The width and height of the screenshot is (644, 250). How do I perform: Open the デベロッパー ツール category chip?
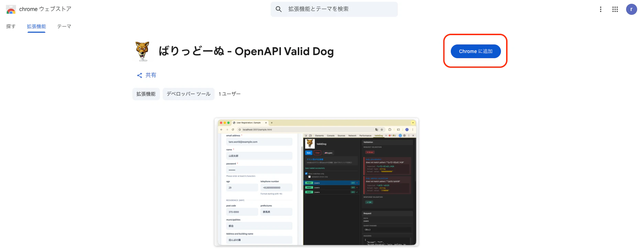tap(188, 94)
